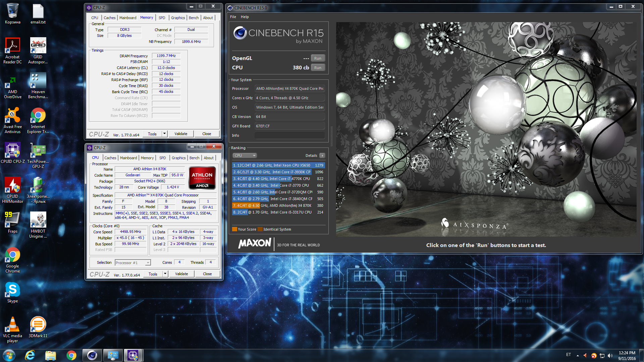Launch Skype desktop shortcut
Screen dimensions: 644x362
tap(12, 292)
